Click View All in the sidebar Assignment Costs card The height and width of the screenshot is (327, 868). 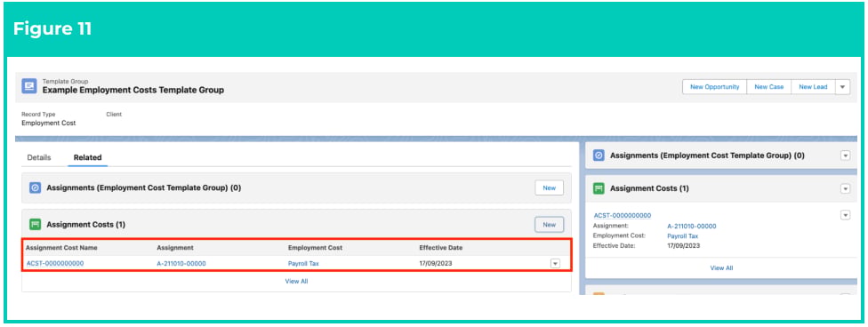pos(721,267)
